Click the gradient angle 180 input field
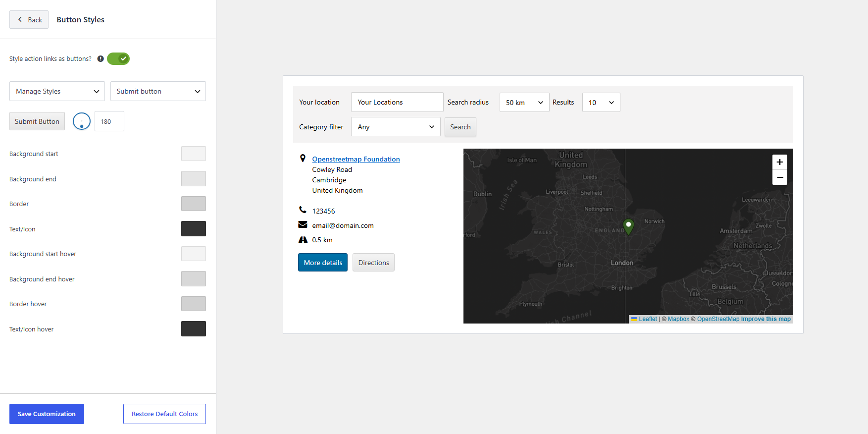The height and width of the screenshot is (434, 868). (109, 121)
